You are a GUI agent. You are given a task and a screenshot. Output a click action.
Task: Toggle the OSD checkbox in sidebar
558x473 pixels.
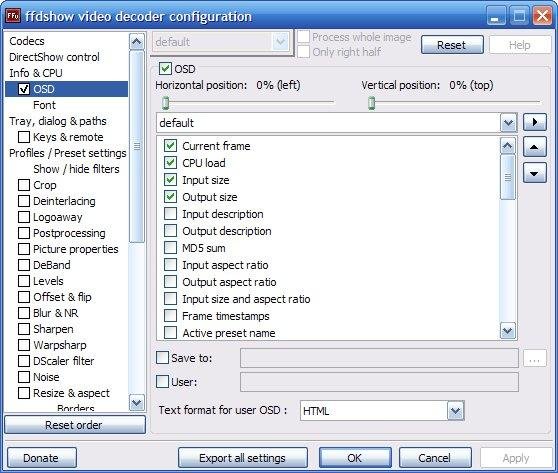coord(24,89)
